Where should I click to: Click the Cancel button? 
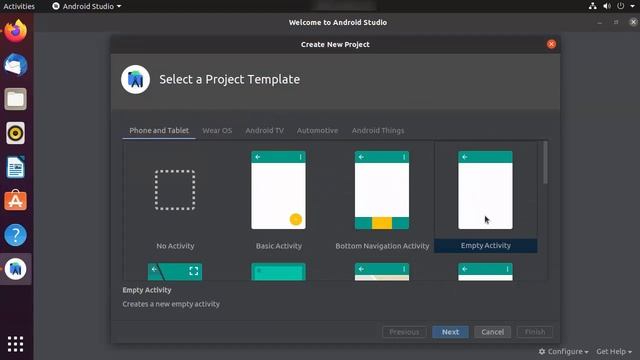point(493,332)
